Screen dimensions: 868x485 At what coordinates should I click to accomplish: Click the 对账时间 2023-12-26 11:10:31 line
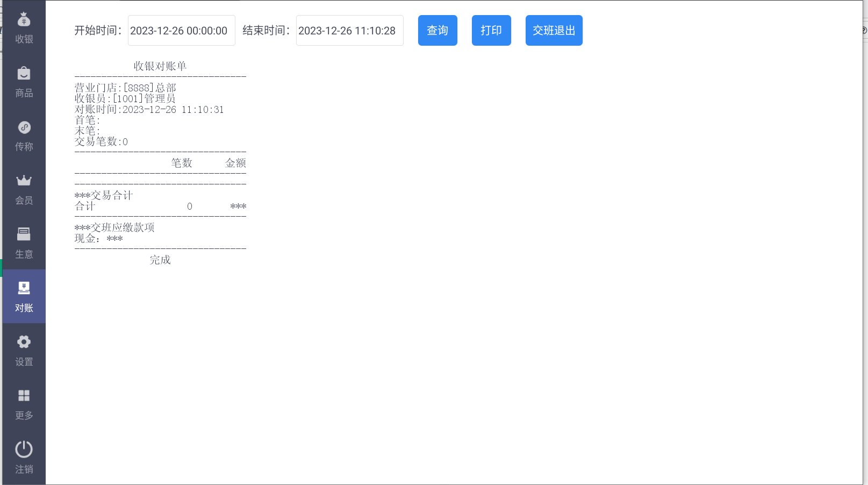(x=149, y=109)
